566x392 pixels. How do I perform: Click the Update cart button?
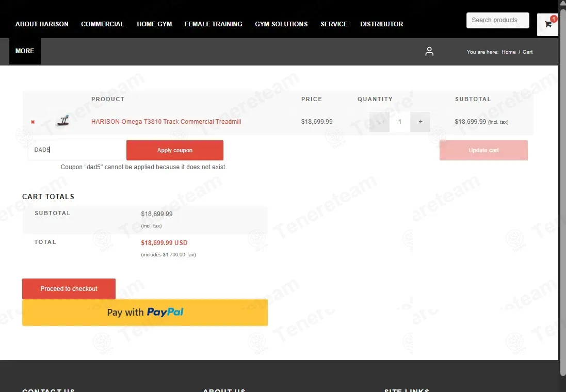(483, 150)
